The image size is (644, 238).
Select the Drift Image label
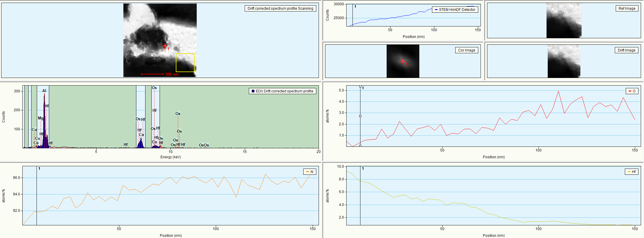[x=626, y=50]
